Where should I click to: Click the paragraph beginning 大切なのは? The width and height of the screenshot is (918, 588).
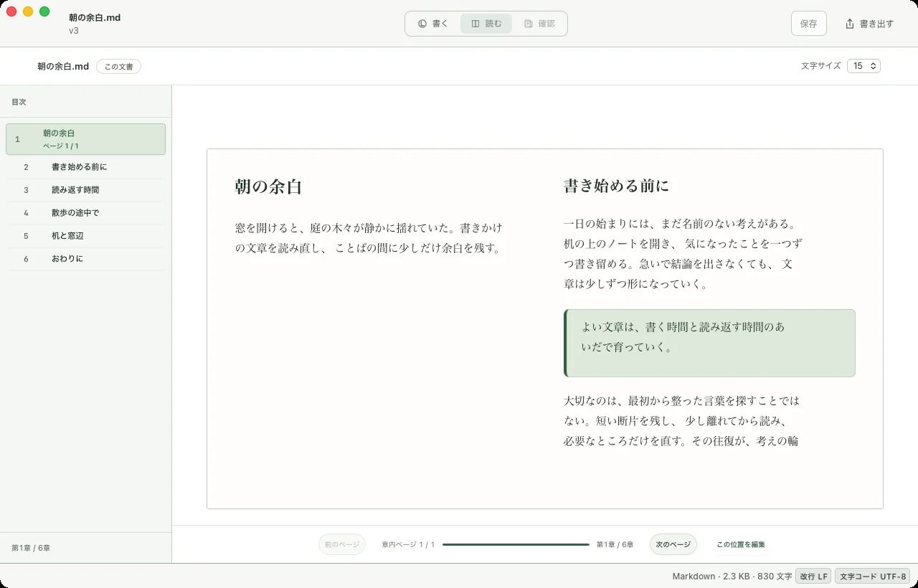click(x=681, y=420)
